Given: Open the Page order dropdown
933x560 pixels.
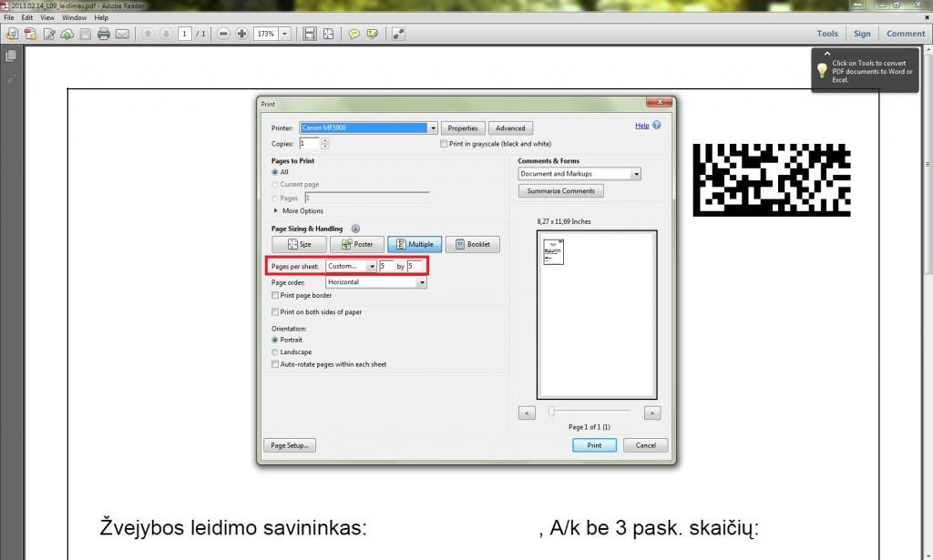Looking at the screenshot, I should (x=422, y=282).
